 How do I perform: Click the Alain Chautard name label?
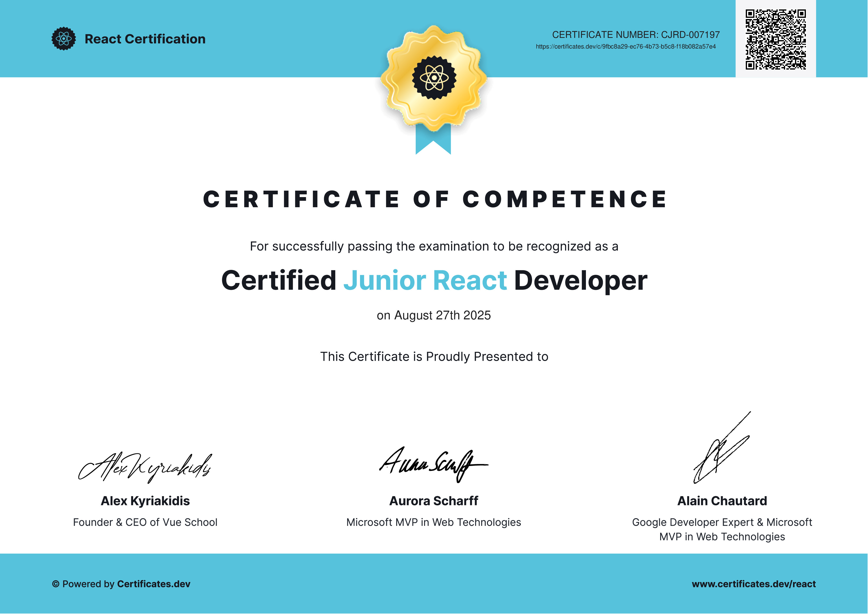coord(722,501)
